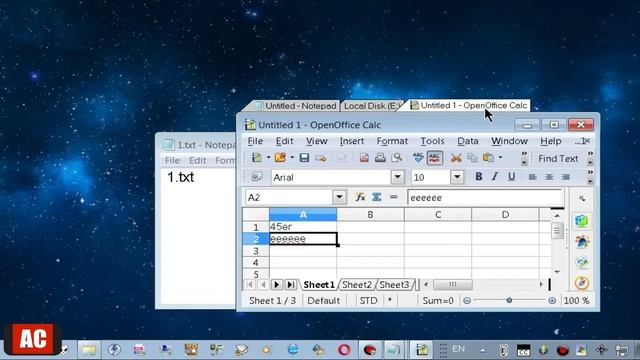Click the Open file folder icon
The width and height of the screenshot is (640, 360).
coord(280,158)
